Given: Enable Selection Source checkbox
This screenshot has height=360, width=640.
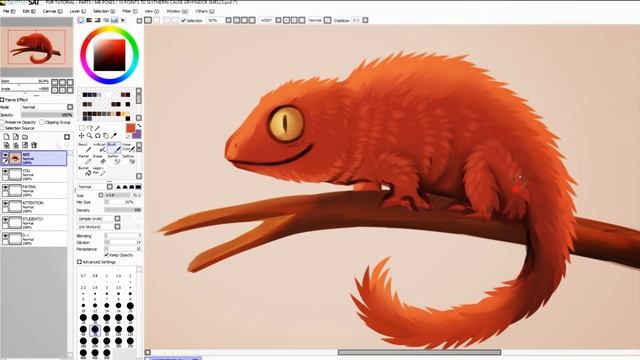Looking at the screenshot, I should click(2, 128).
